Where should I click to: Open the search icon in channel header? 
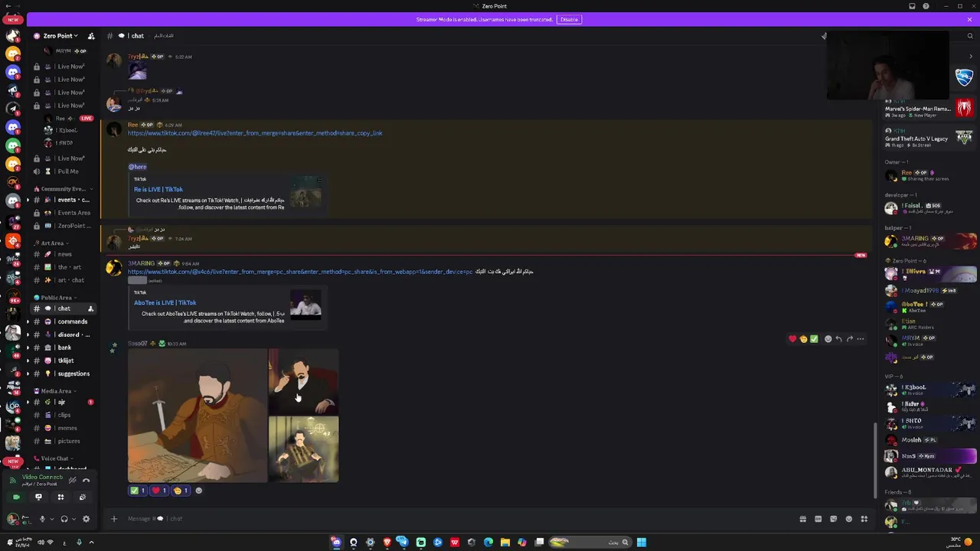970,36
